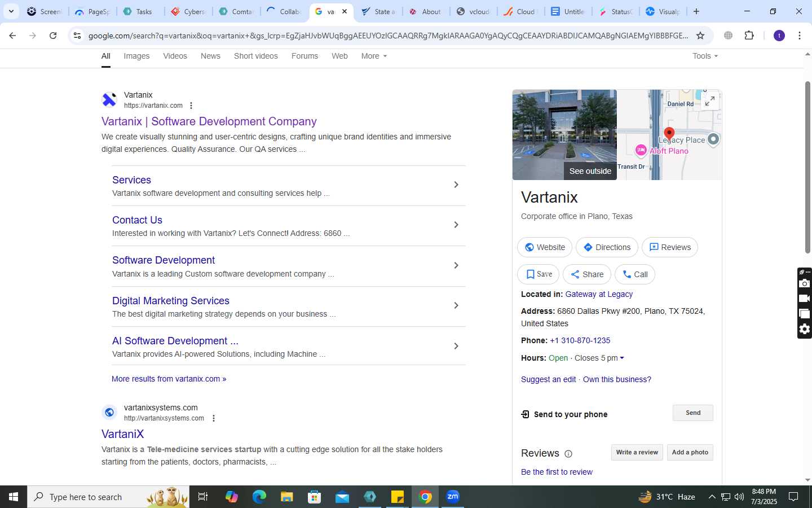Expand the Services sitelink chevron
This screenshot has width=812, height=508.
click(456, 185)
